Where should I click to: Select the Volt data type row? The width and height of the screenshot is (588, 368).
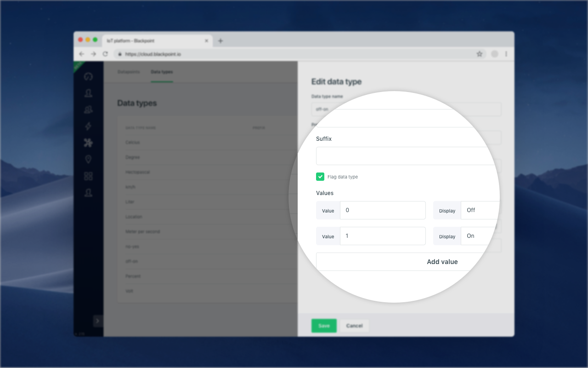[x=207, y=291]
